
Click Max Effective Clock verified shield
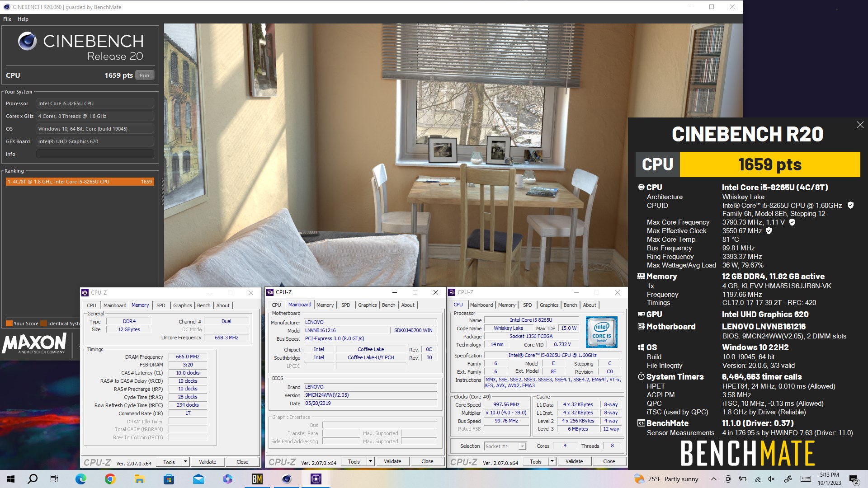coord(769,230)
